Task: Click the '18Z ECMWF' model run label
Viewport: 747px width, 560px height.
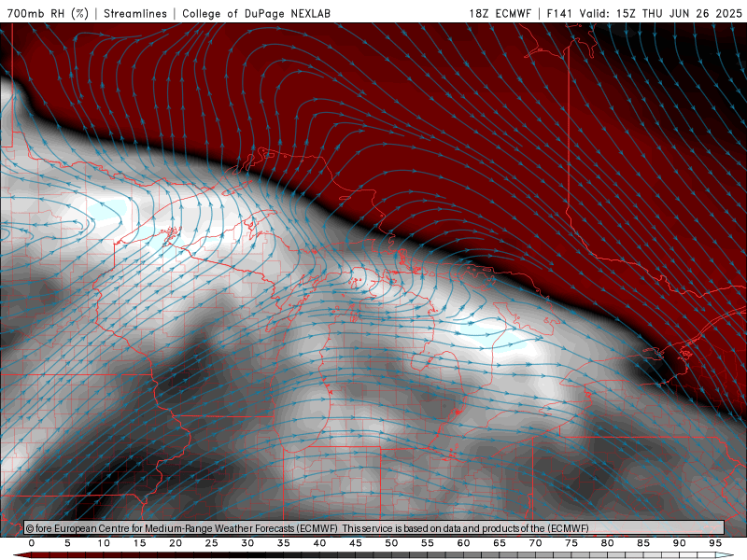Action: (x=500, y=13)
